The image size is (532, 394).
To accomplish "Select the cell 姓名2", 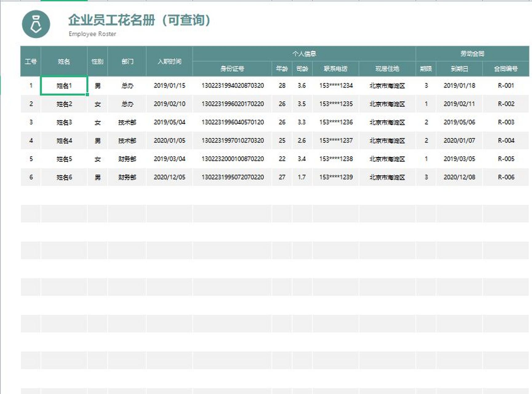I will 64,104.
